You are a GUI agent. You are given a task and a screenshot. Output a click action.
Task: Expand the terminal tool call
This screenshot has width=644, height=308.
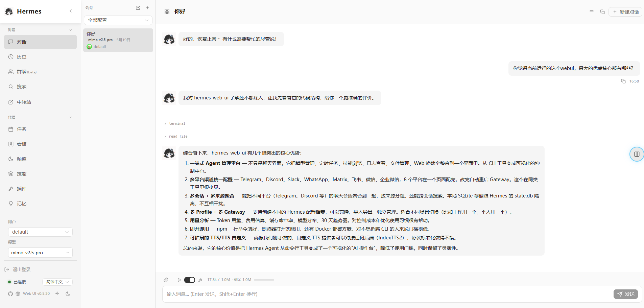click(175, 123)
